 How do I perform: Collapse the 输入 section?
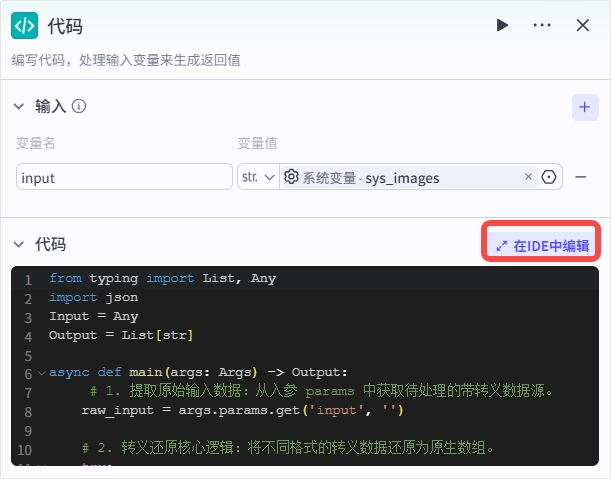point(19,106)
